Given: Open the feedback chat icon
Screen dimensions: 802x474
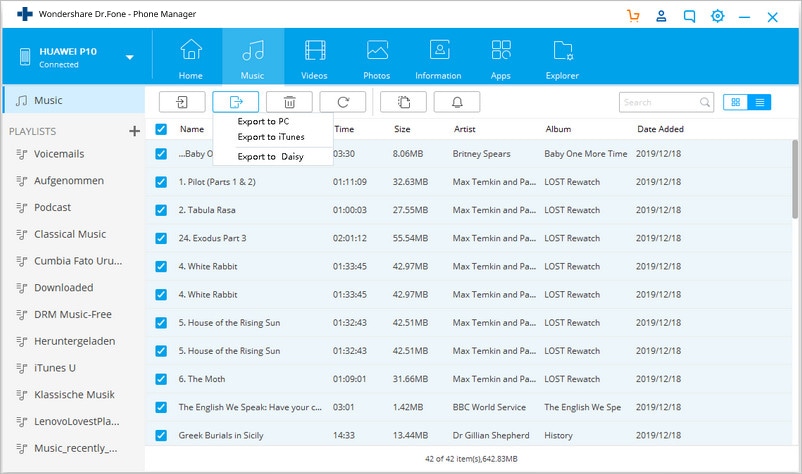Looking at the screenshot, I should tap(689, 16).
